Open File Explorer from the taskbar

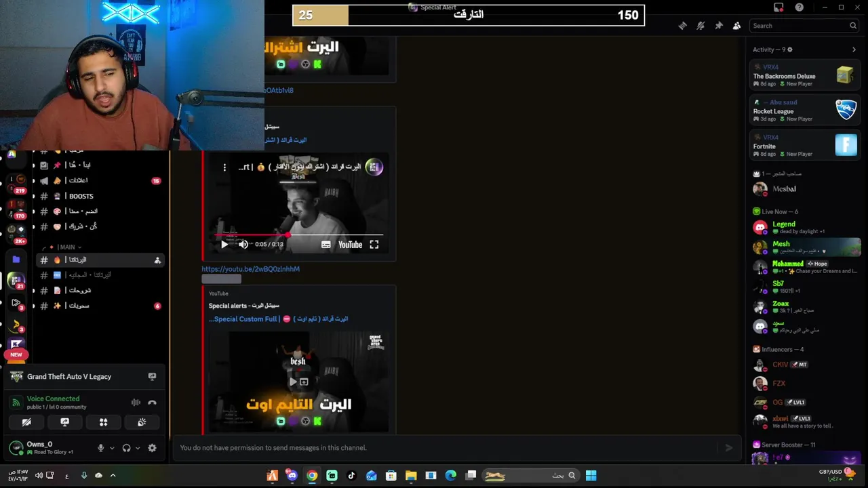411,476
